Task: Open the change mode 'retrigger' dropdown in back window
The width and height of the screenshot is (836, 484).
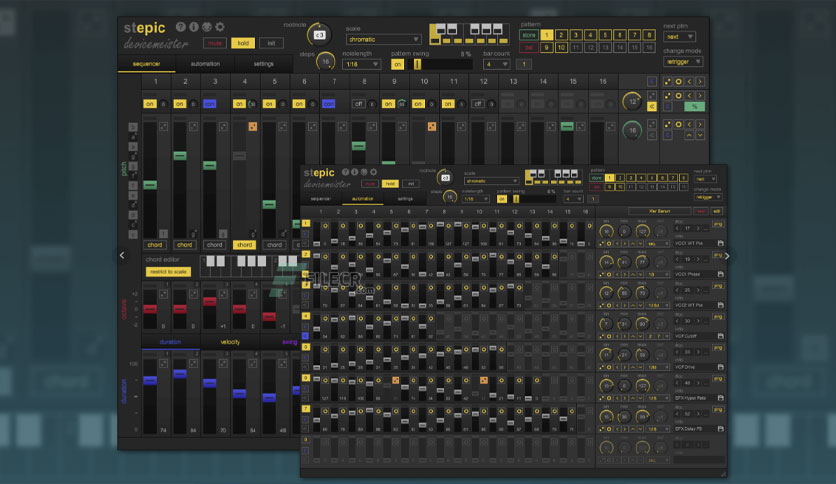Action: [683, 62]
